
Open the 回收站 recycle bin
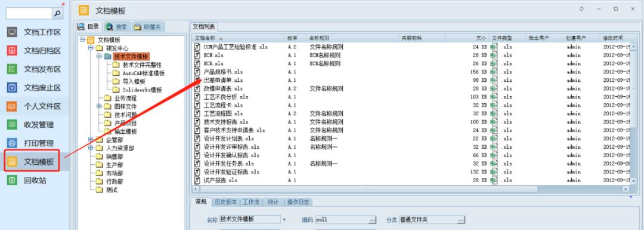[35, 180]
